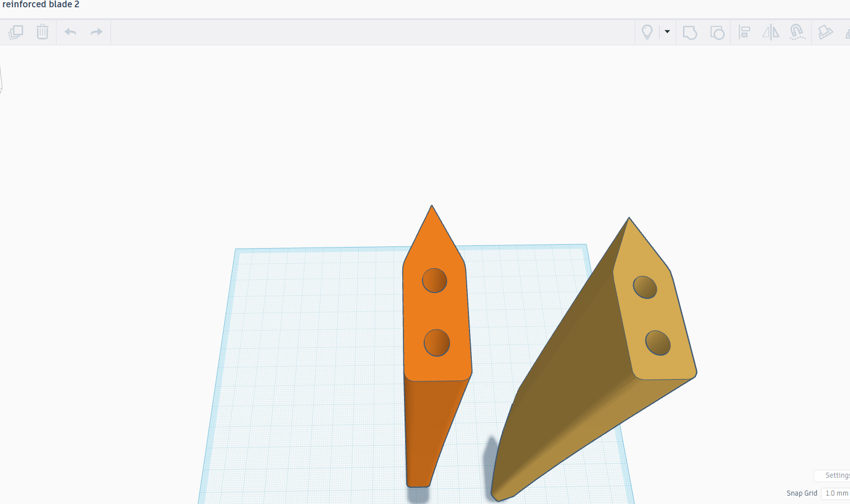Click the upper hole on tan blade
Image resolution: width=850 pixels, height=504 pixels.
pos(645,287)
